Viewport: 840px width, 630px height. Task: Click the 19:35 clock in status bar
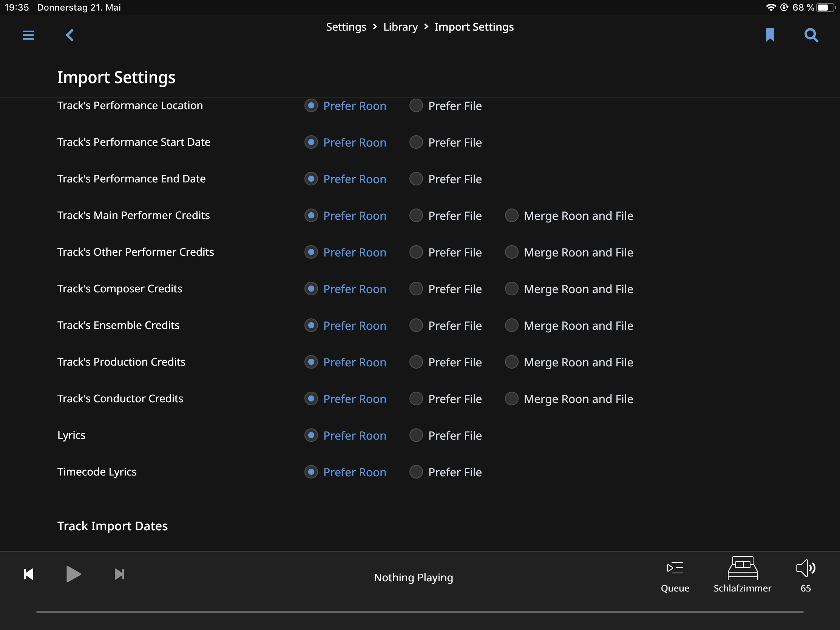pos(17,7)
